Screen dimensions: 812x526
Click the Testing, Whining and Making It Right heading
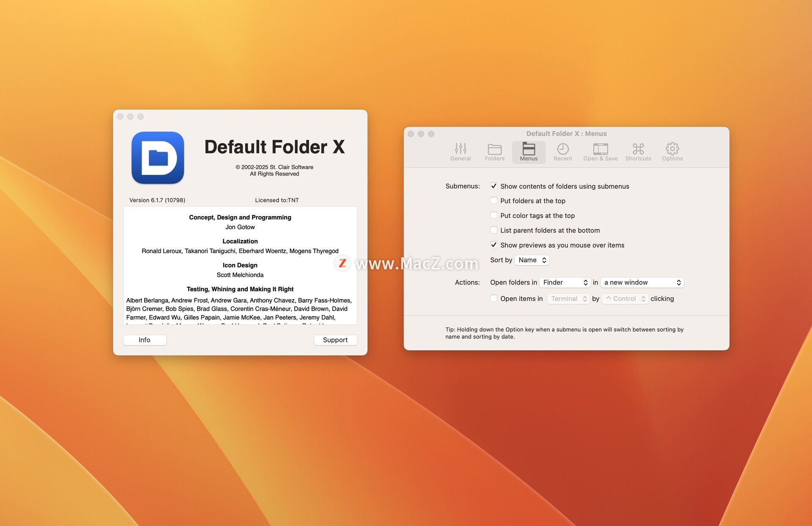pyautogui.click(x=240, y=289)
